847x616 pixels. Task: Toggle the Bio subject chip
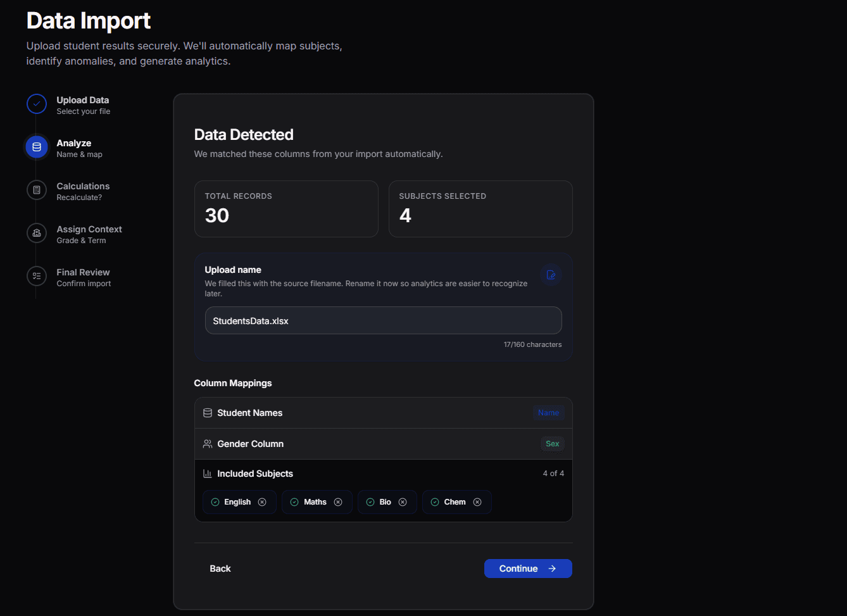pos(387,502)
